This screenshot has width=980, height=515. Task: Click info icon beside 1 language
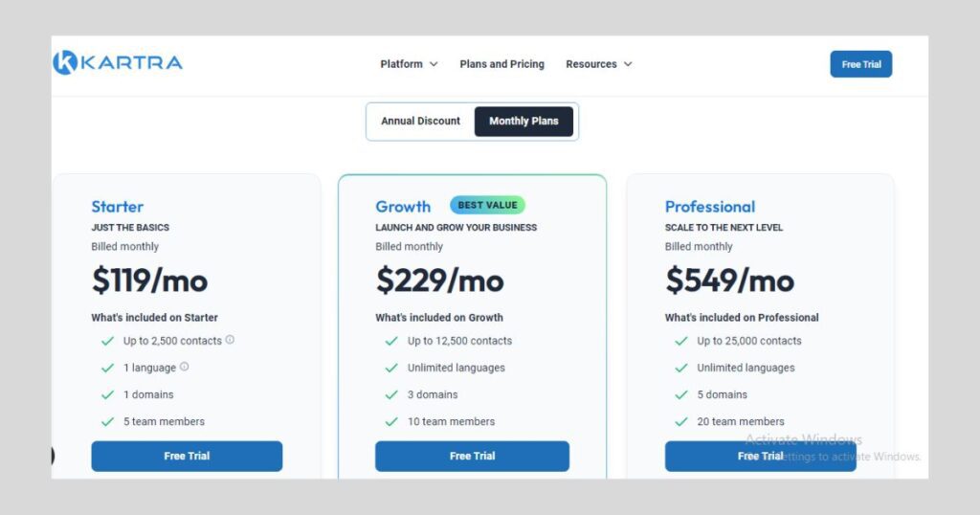[185, 367]
